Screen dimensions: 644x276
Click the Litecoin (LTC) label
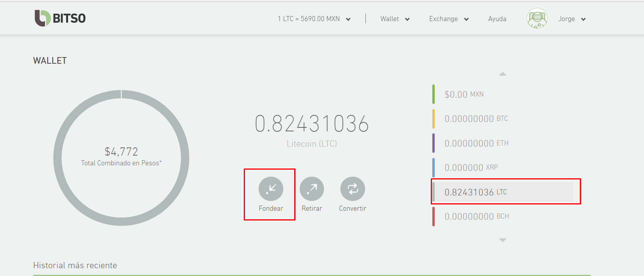(x=312, y=143)
